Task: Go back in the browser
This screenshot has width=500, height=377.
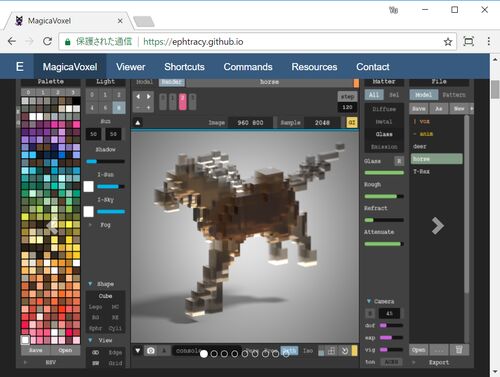Action: (12, 41)
